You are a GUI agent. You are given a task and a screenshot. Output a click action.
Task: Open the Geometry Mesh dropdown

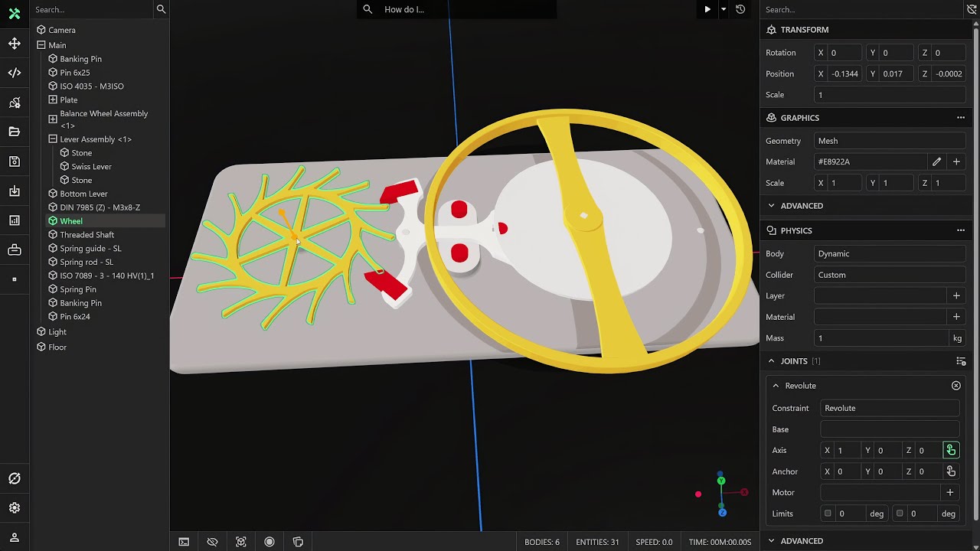click(x=890, y=141)
